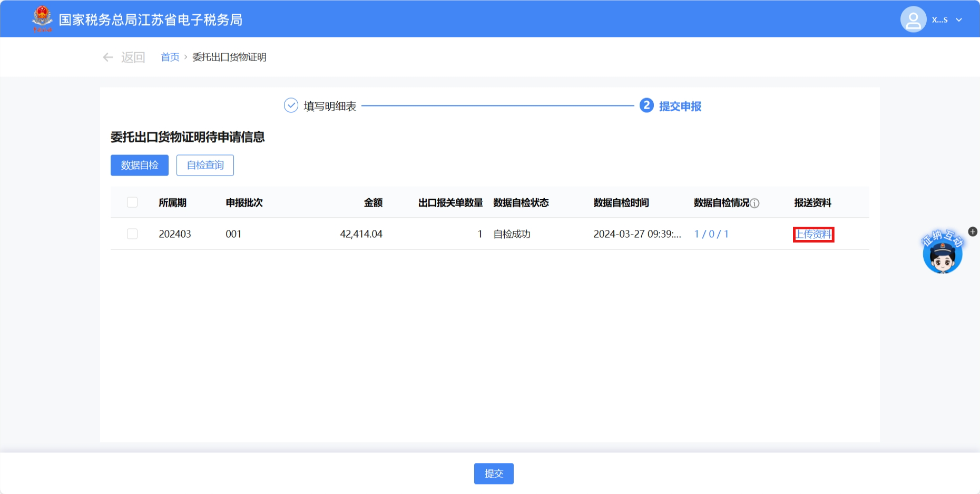Click the user avatar icon
The width and height of the screenshot is (980, 494).
[913, 20]
